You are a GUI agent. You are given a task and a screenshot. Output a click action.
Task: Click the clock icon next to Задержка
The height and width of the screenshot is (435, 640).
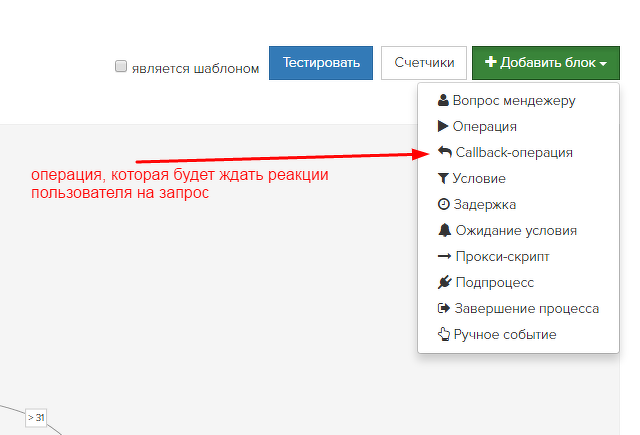point(443,204)
